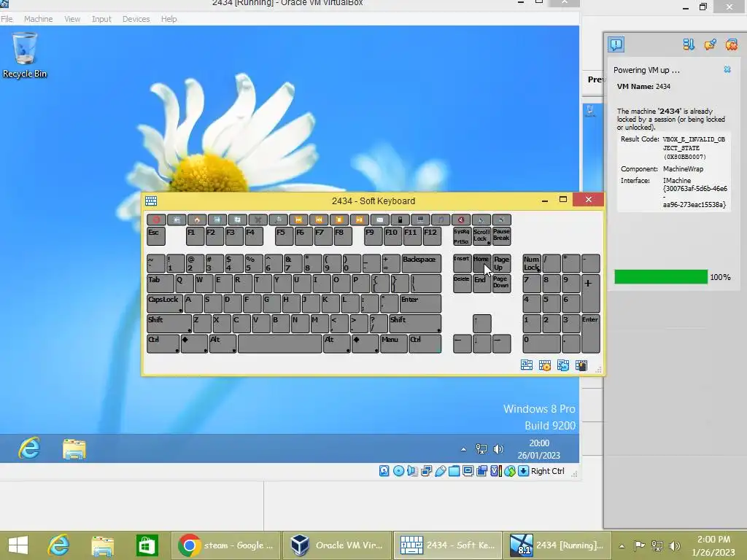Image resolution: width=747 pixels, height=560 pixels.
Task: Click the main Enter key on the Soft Keyboard
Action: tap(420, 303)
